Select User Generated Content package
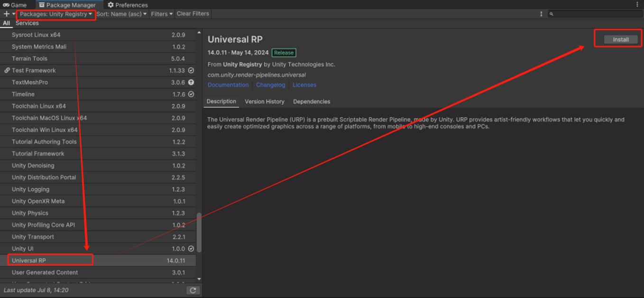 point(98,272)
